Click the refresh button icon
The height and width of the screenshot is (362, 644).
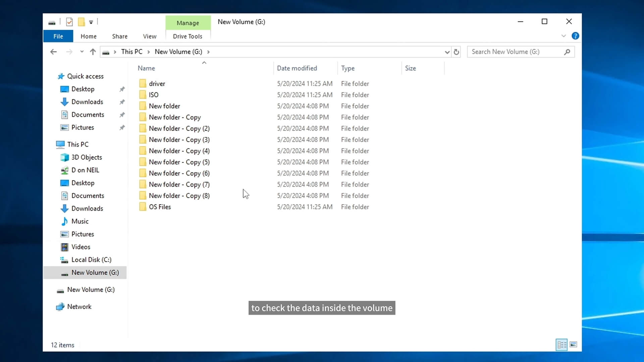click(x=456, y=52)
